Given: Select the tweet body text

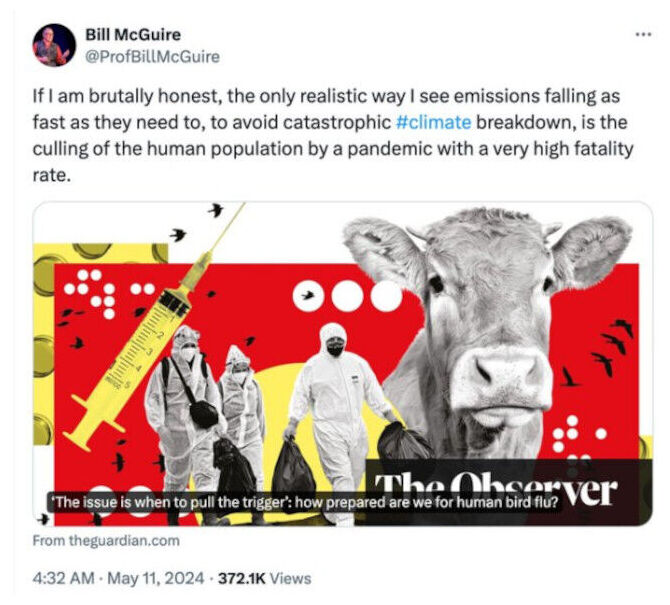Looking at the screenshot, I should 333,135.
